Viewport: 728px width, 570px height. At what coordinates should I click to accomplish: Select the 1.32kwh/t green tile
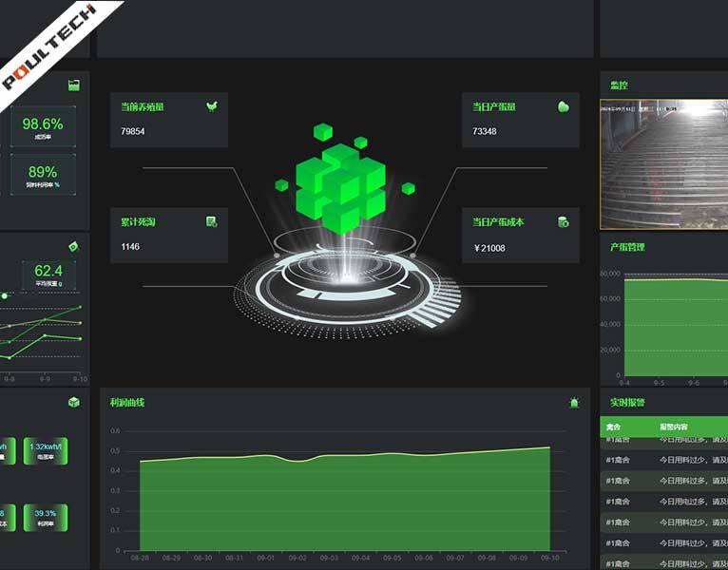click(46, 450)
